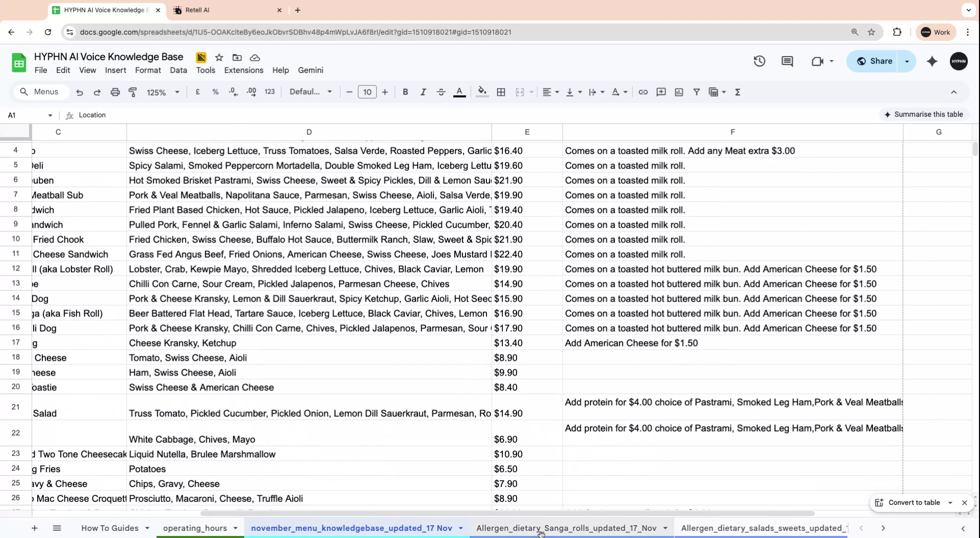980x538 pixels.
Task: Click the insert chart icon
Action: pyautogui.click(x=678, y=92)
